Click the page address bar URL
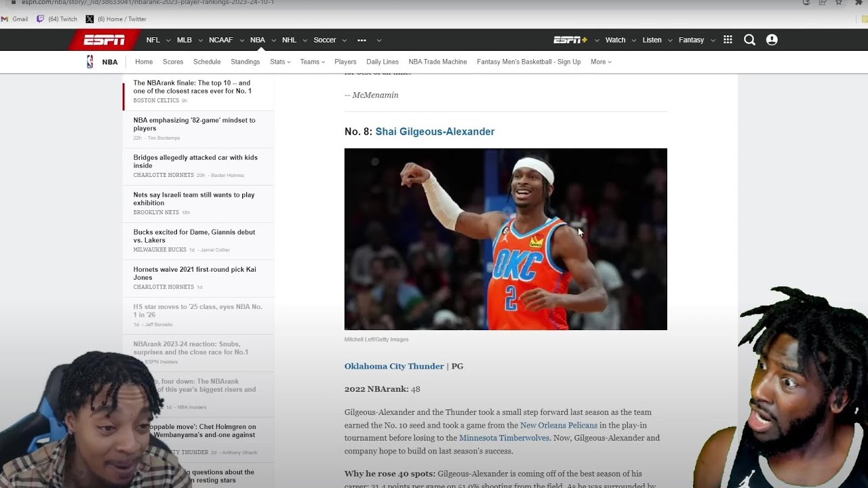This screenshot has height=488, width=868. 148,3
